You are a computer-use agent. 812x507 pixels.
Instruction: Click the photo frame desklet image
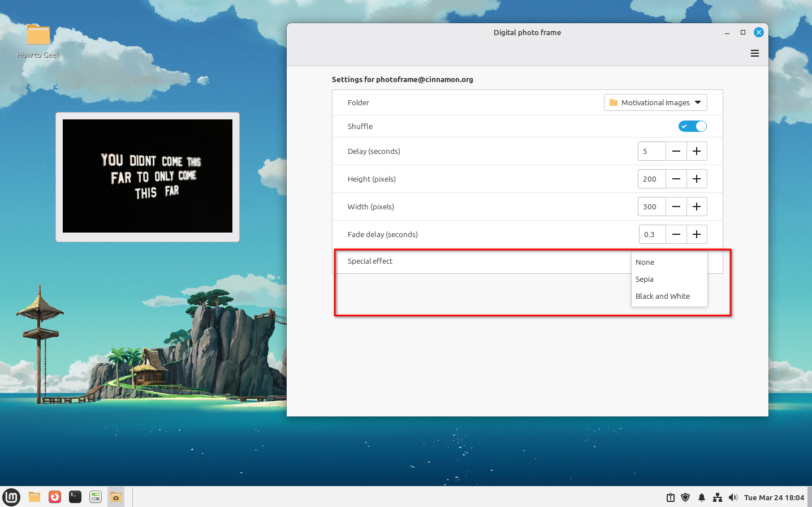pyautogui.click(x=148, y=176)
